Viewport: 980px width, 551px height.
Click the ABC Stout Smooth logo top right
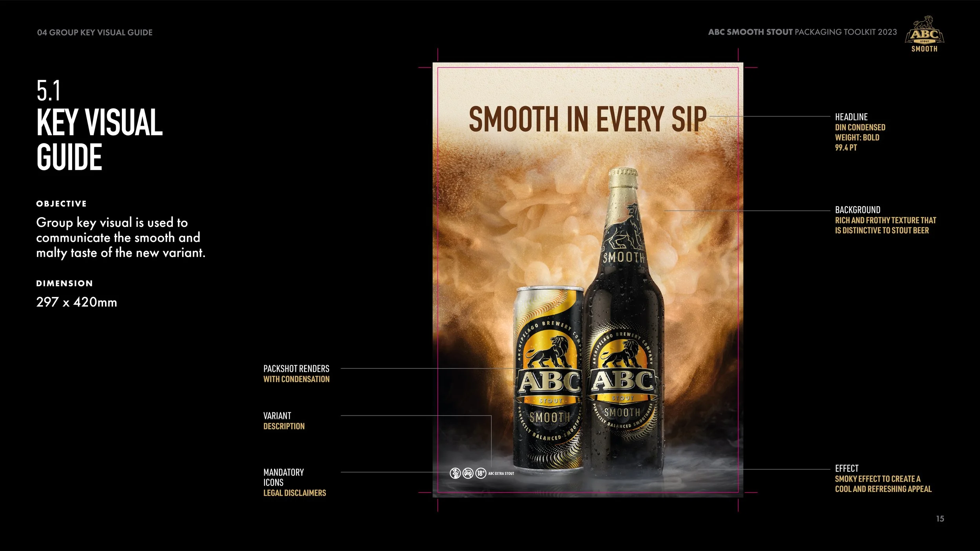point(924,34)
